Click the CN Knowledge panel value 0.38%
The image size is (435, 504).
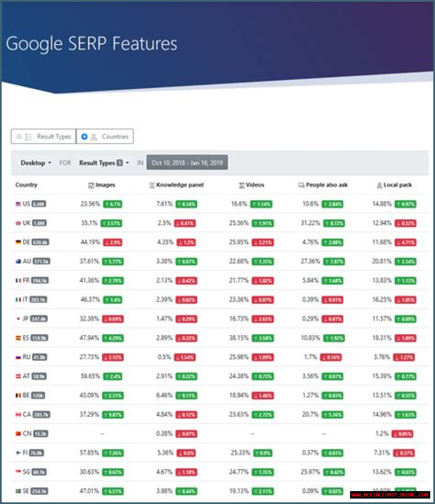pos(164,434)
